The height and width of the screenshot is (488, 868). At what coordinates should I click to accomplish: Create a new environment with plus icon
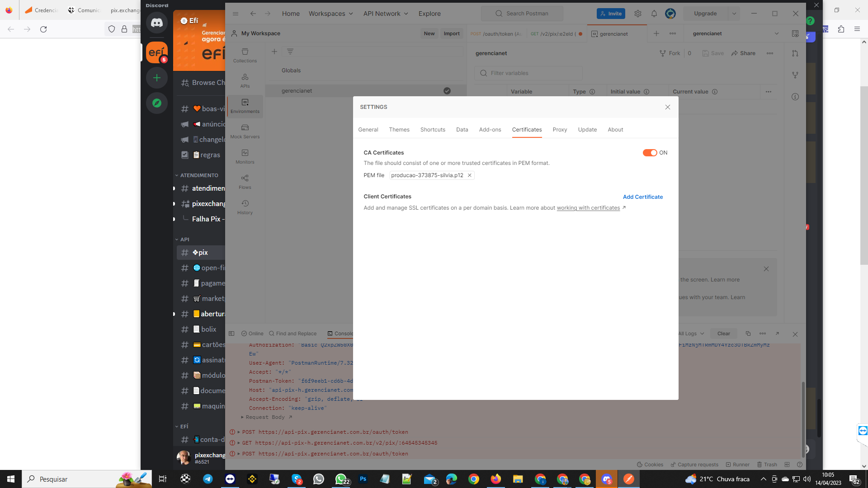(274, 52)
